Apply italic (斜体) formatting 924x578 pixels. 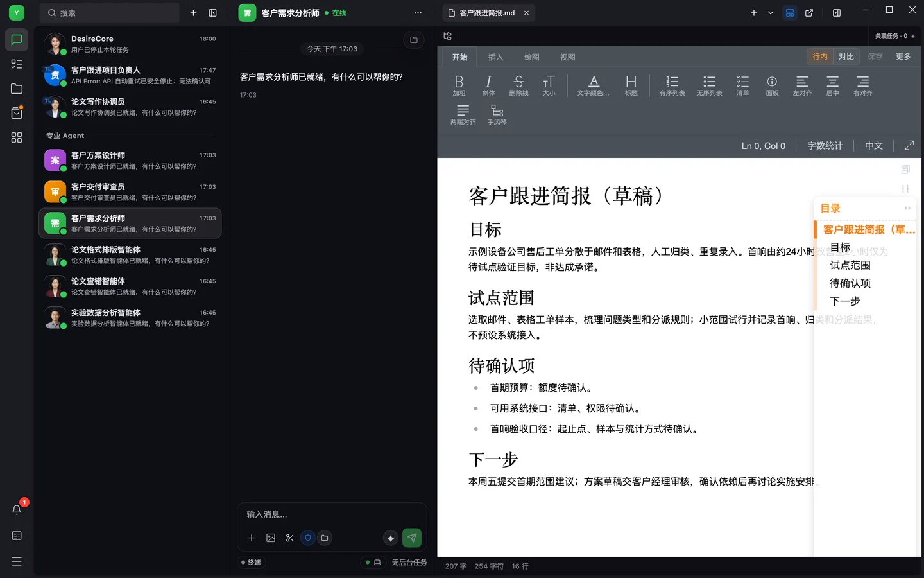click(488, 85)
